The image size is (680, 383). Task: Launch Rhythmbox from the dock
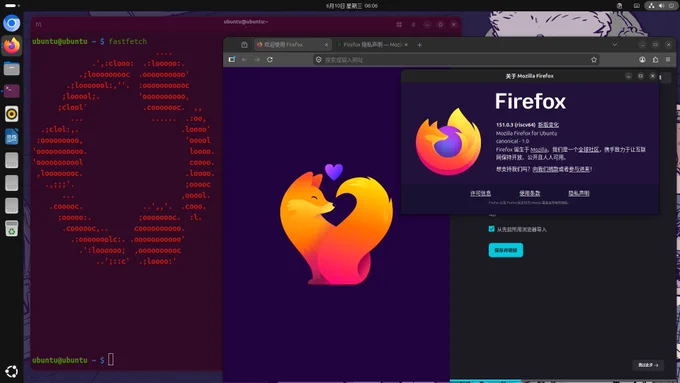(12, 114)
